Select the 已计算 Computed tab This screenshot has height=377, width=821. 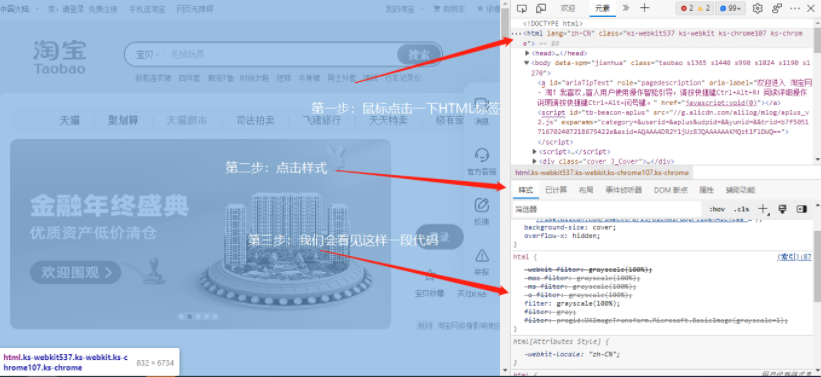(556, 190)
